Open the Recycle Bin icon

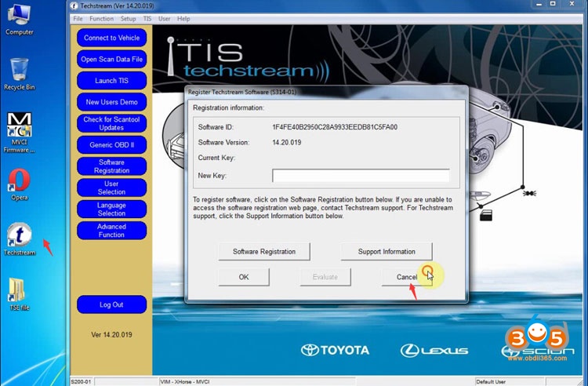click(x=19, y=75)
